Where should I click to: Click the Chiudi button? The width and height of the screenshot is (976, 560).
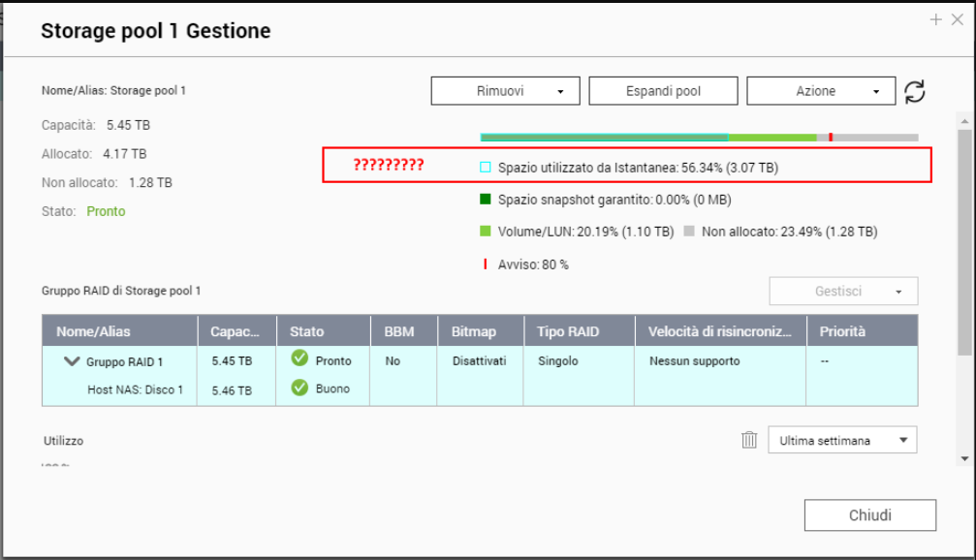tap(869, 515)
